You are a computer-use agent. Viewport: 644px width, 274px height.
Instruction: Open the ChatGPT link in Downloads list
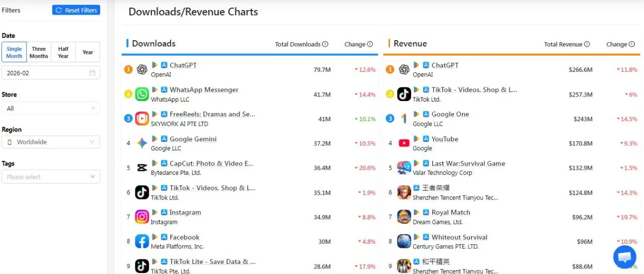pos(183,65)
